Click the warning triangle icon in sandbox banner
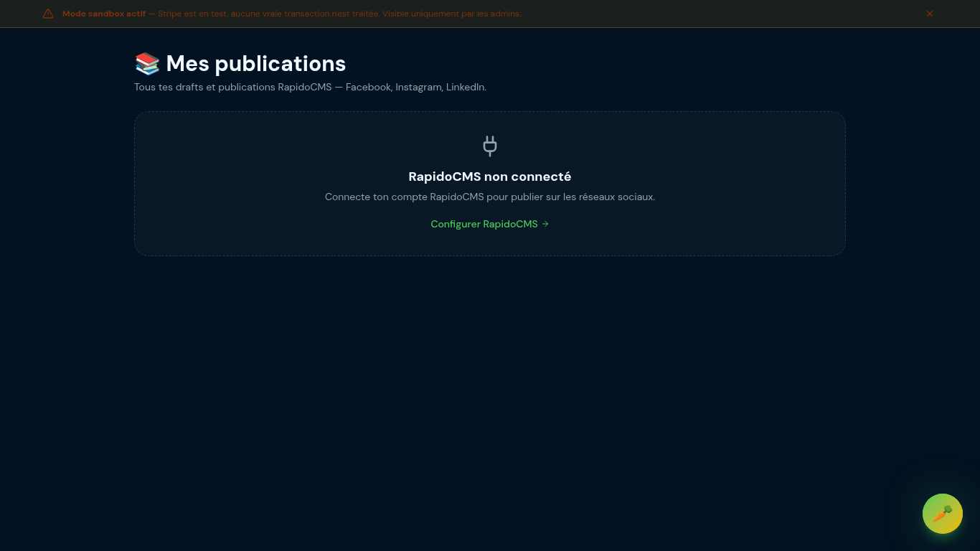Image resolution: width=980 pixels, height=551 pixels. click(x=48, y=14)
